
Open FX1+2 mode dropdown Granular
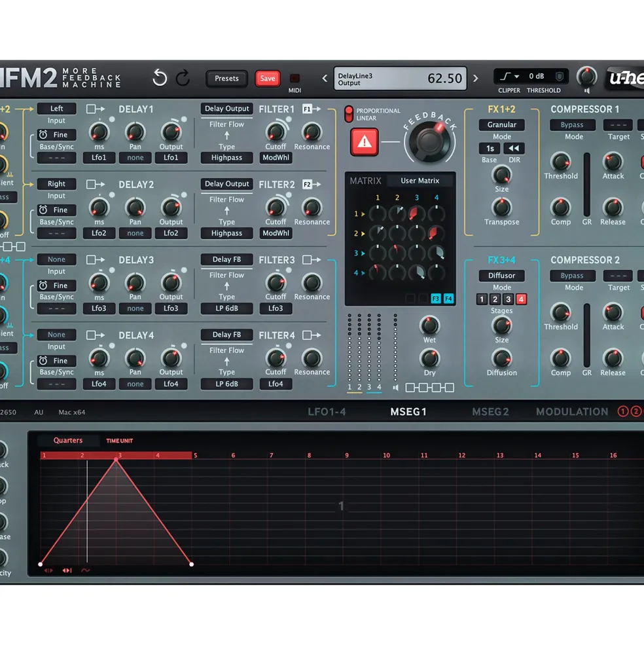pyautogui.click(x=502, y=124)
